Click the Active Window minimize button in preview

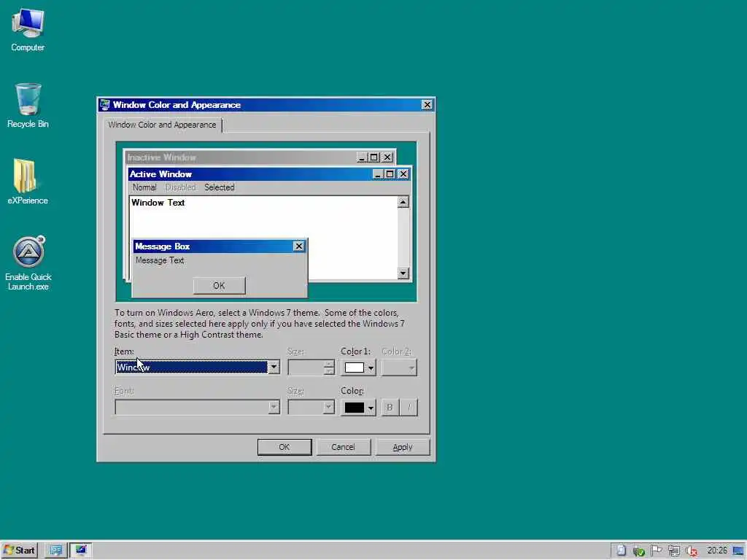pyautogui.click(x=377, y=174)
